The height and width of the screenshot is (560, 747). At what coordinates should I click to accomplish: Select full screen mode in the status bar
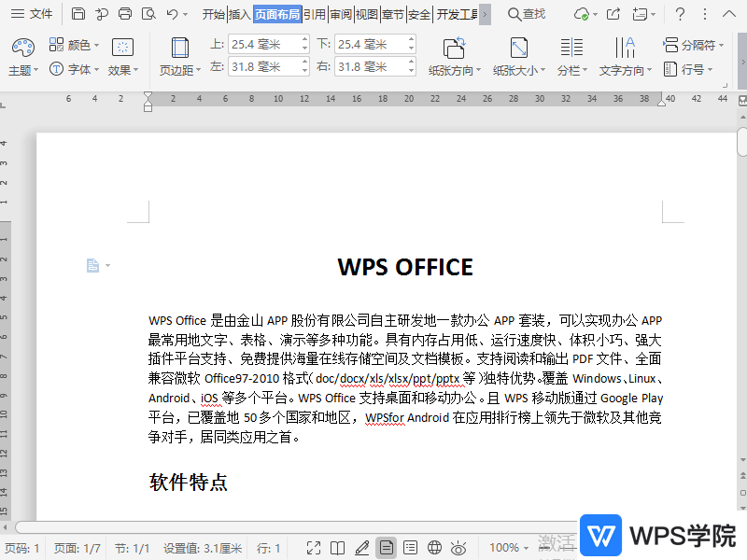314,548
